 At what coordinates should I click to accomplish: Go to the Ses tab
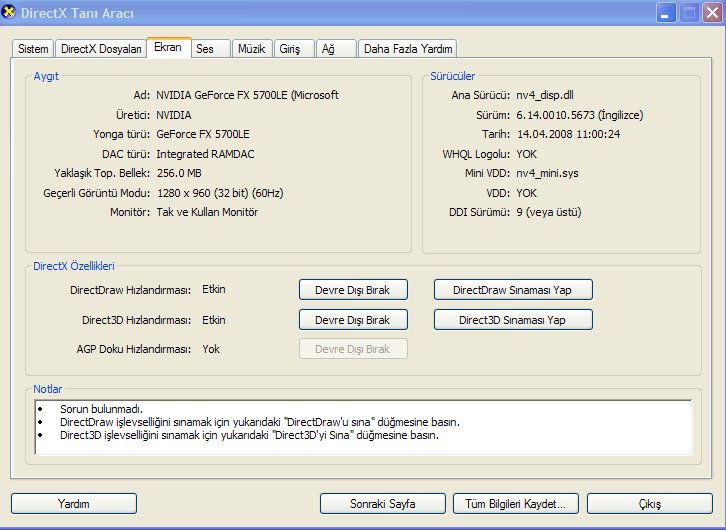click(206, 49)
